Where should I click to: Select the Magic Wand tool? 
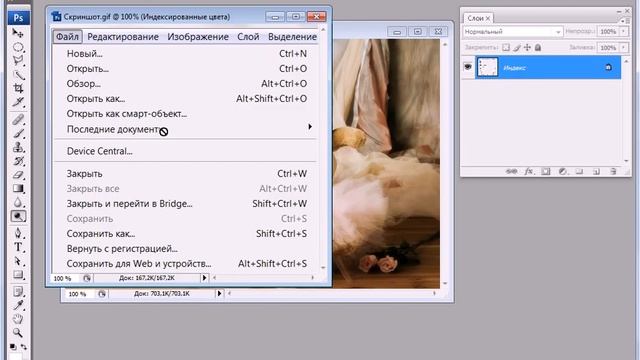pyautogui.click(x=18, y=74)
